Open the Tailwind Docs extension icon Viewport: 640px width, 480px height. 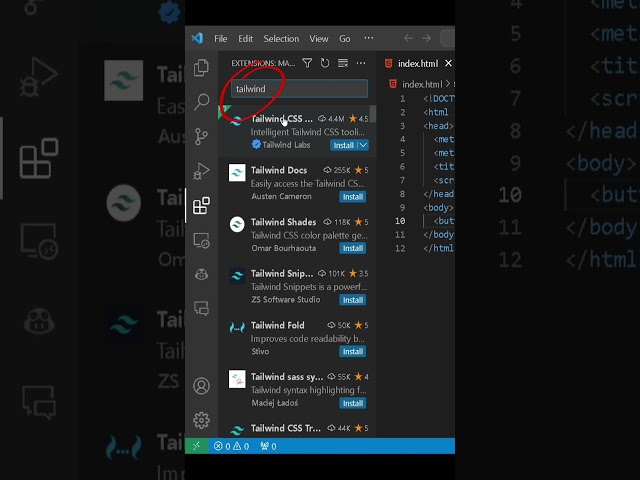(237, 173)
